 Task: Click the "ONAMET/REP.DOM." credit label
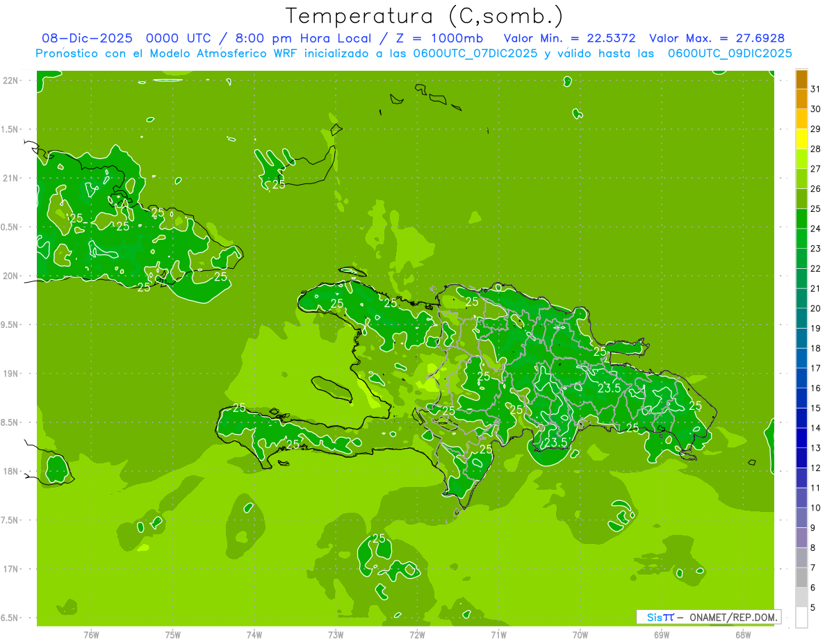coord(734,617)
